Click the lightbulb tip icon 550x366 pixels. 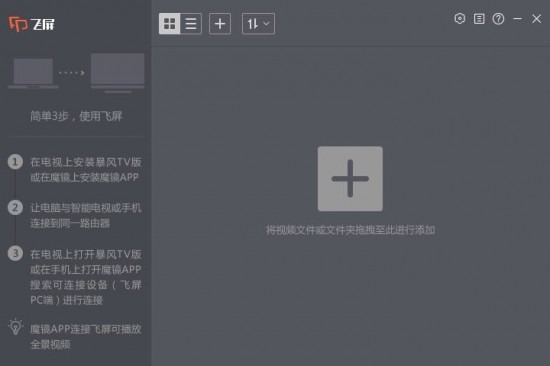pyautogui.click(x=15, y=327)
